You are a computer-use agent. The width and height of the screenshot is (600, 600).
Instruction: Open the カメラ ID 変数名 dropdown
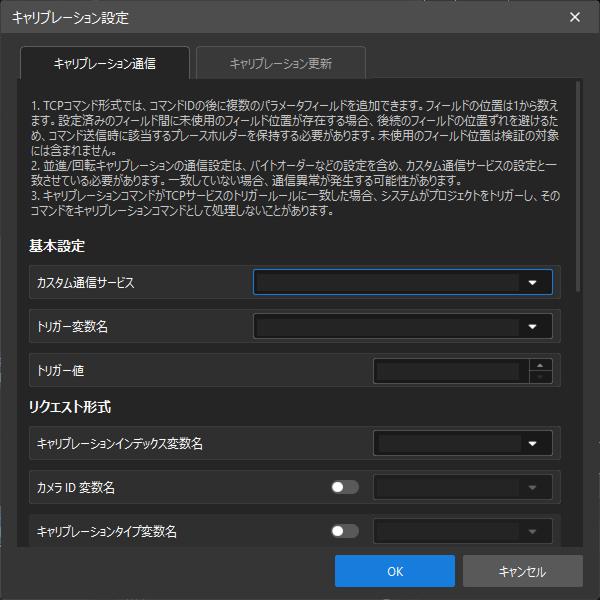point(463,487)
